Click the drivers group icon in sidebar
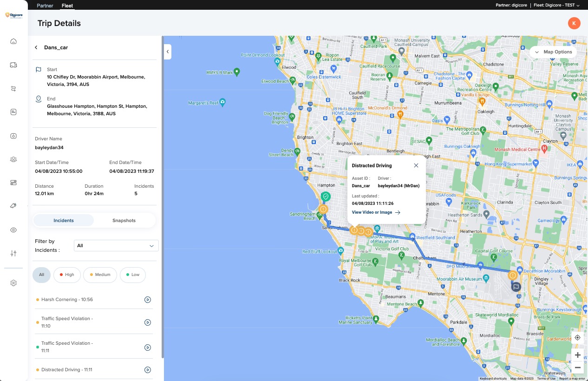 click(x=13, y=159)
